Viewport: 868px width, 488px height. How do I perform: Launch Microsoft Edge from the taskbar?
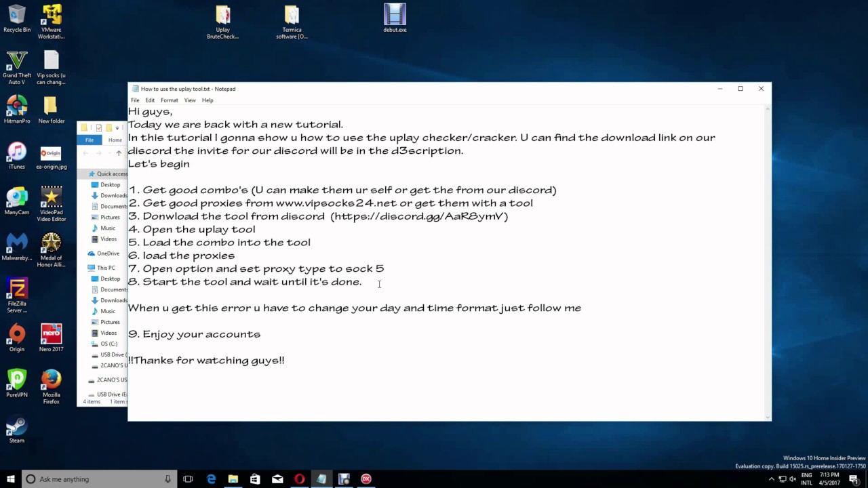tap(211, 479)
